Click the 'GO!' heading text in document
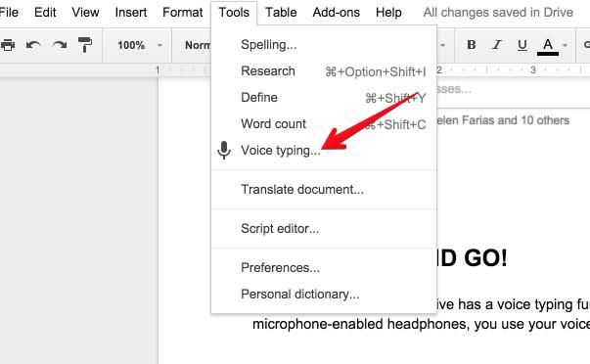 [x=485, y=258]
